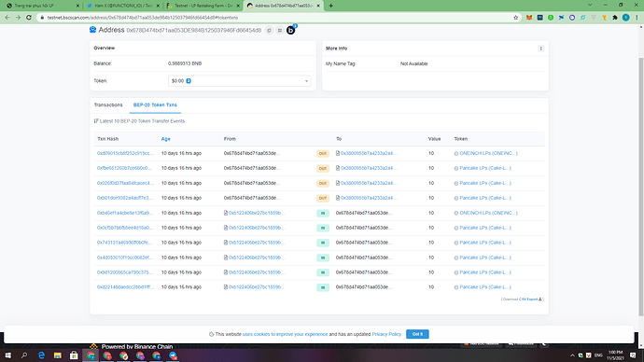Reload the page with refresh icon
Viewport: 644px width, 362px height.
coord(29,18)
